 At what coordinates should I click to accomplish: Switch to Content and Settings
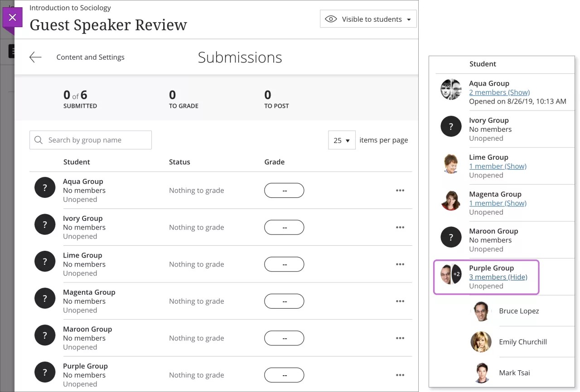pos(90,57)
